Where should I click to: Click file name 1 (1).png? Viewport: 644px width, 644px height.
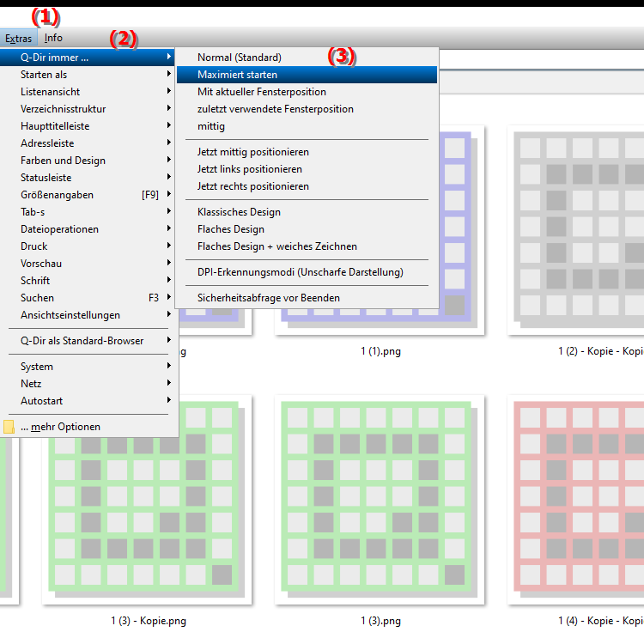tap(380, 351)
